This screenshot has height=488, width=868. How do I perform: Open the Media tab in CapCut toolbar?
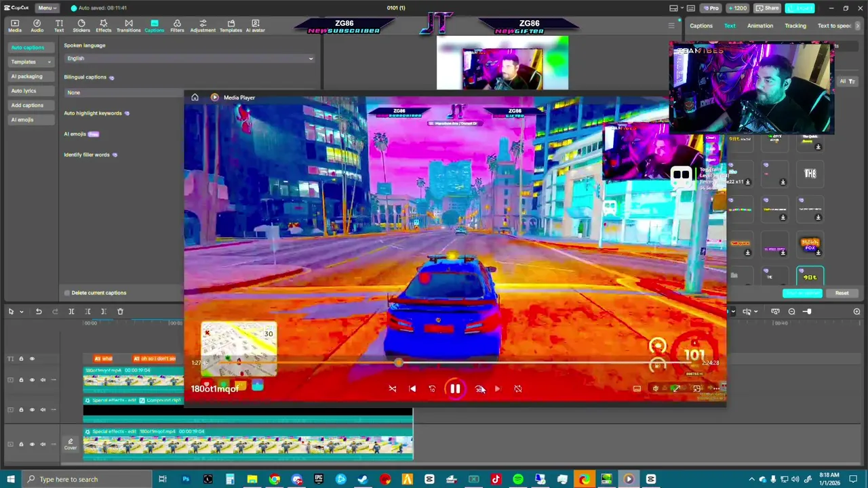[14, 26]
